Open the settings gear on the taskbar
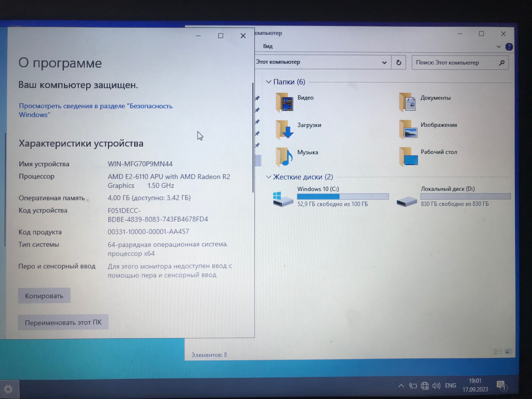 pyautogui.click(x=9, y=389)
